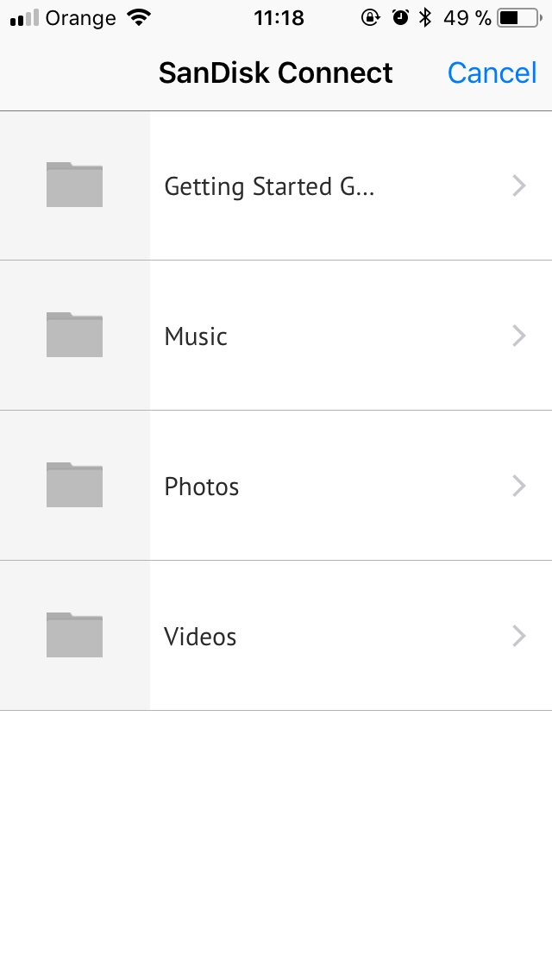Open the Getting Started G... label
The width and height of the screenshot is (552, 980).
(269, 187)
